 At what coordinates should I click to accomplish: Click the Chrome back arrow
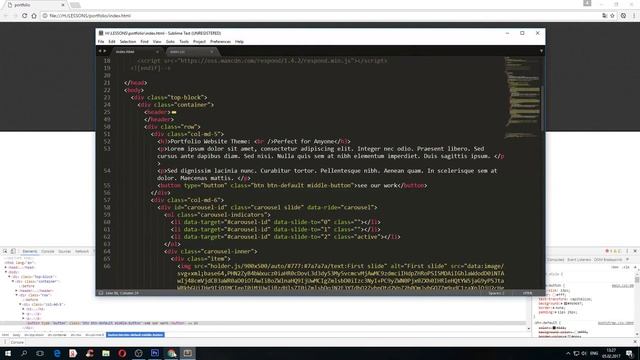coord(6,16)
